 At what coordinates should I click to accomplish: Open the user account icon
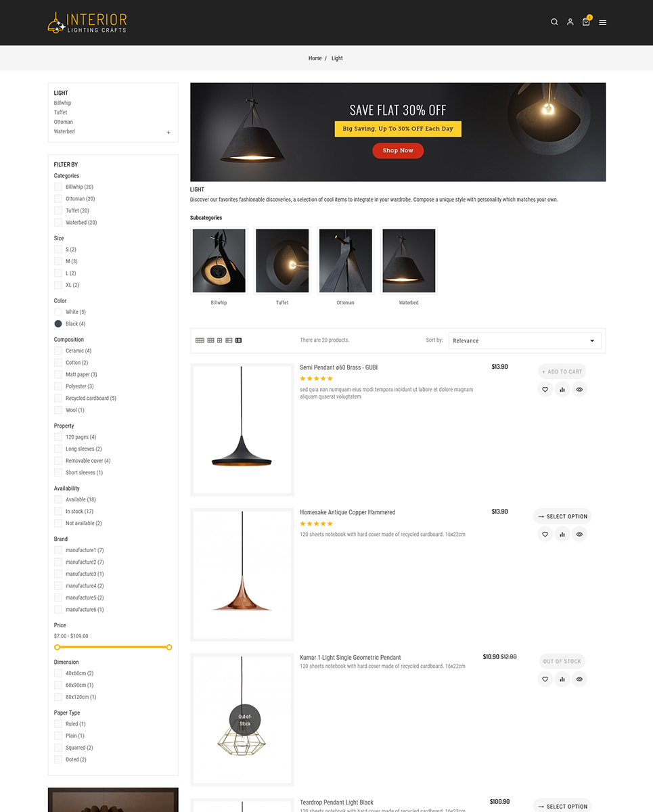(x=570, y=22)
